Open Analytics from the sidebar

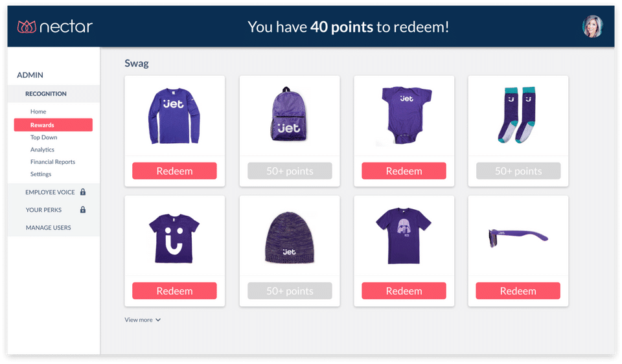click(x=42, y=150)
